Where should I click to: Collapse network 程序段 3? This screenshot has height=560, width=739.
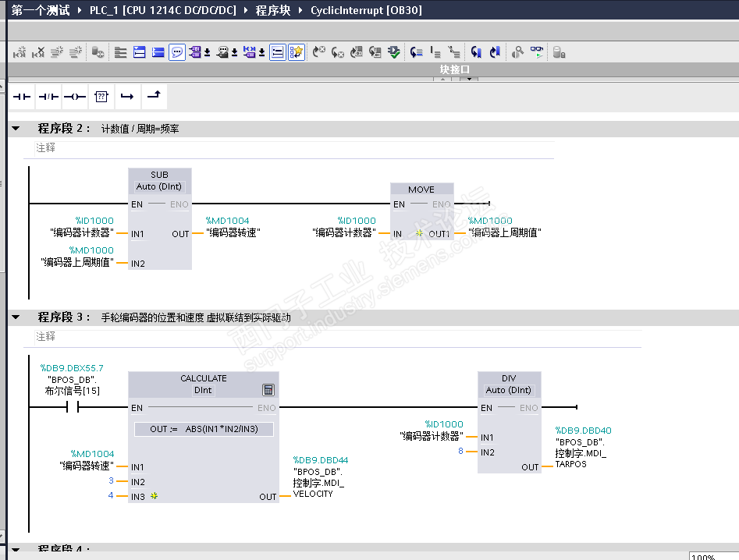16,317
